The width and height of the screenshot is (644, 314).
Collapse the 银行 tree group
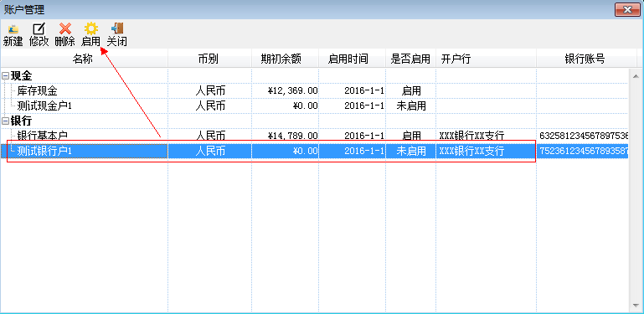pyautogui.click(x=5, y=121)
